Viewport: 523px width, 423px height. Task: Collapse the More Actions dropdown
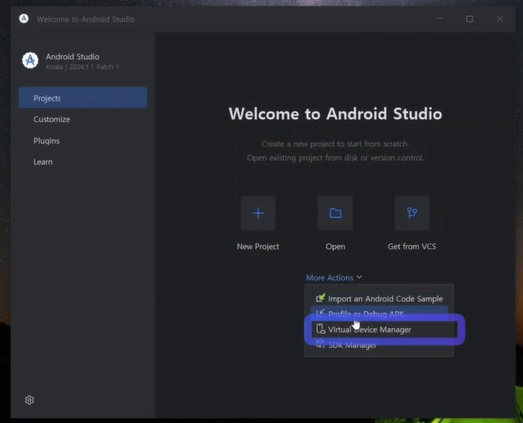(334, 278)
